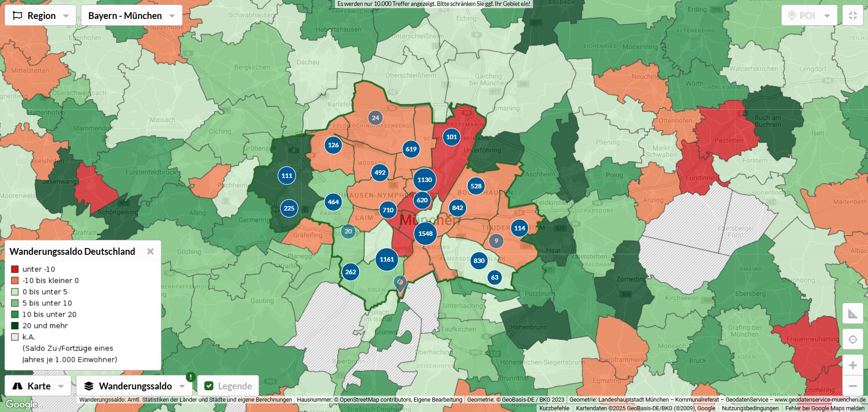The height and width of the screenshot is (412, 868).
Task: Open the Karte map type dropdown
Action: pos(38,386)
